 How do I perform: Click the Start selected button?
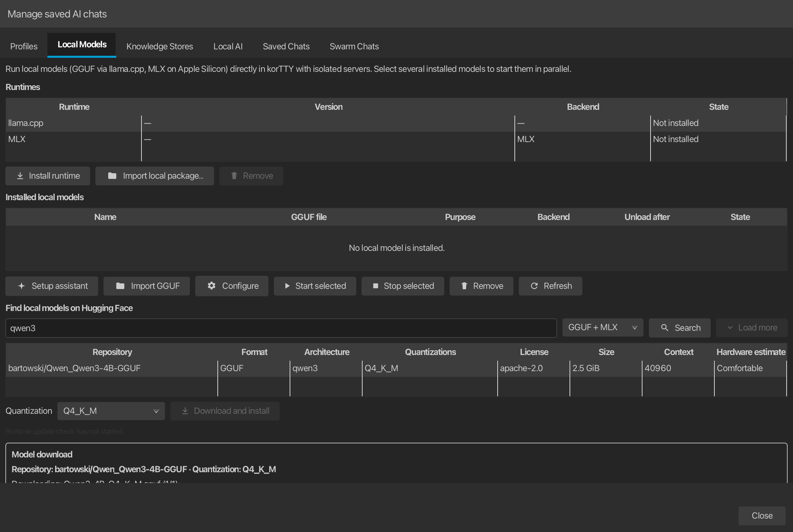(315, 286)
